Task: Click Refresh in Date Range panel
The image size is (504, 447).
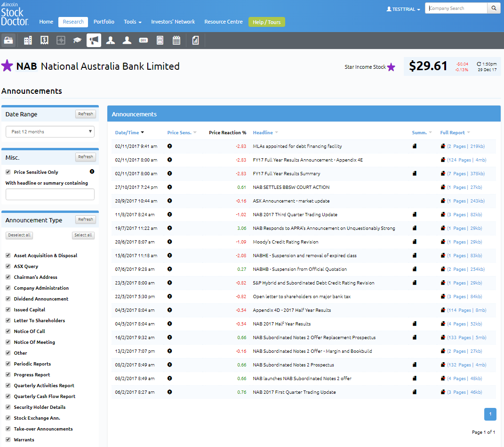Action: point(86,114)
